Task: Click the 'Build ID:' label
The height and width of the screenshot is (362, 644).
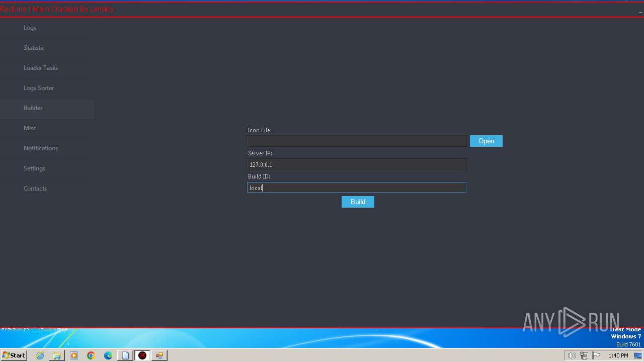Action: [x=259, y=176]
